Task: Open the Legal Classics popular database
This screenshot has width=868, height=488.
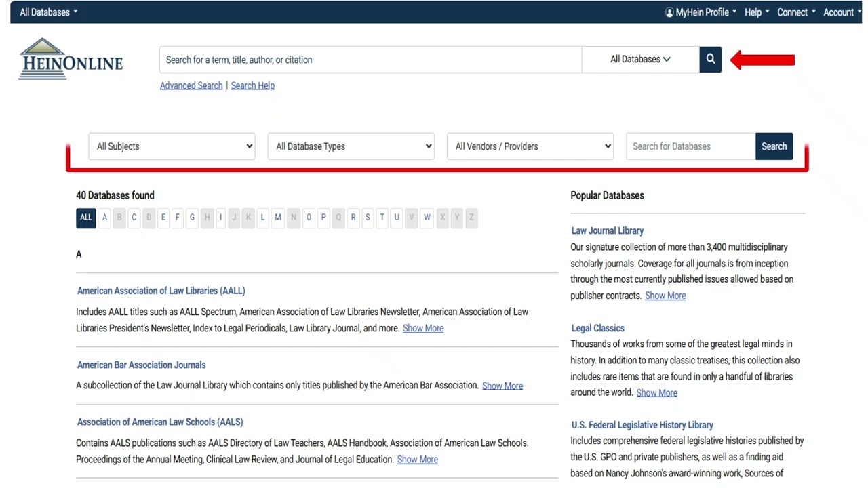Action: pos(598,328)
